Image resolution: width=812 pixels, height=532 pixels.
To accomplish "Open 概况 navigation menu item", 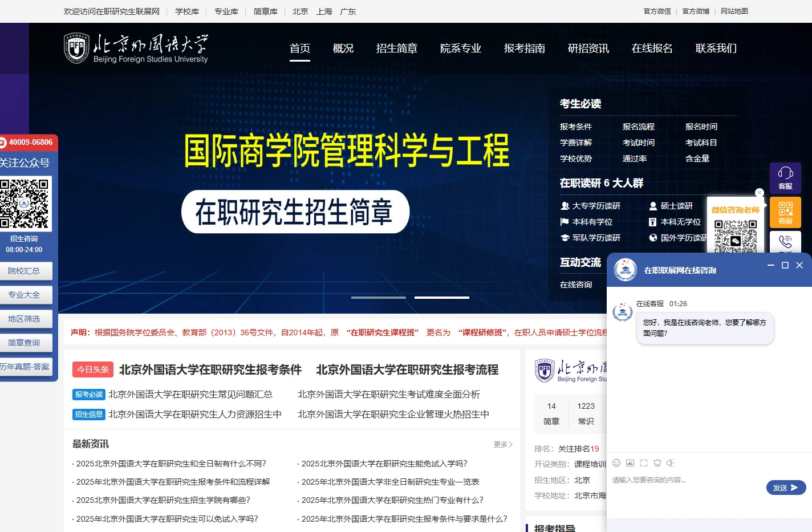I will tap(343, 48).
